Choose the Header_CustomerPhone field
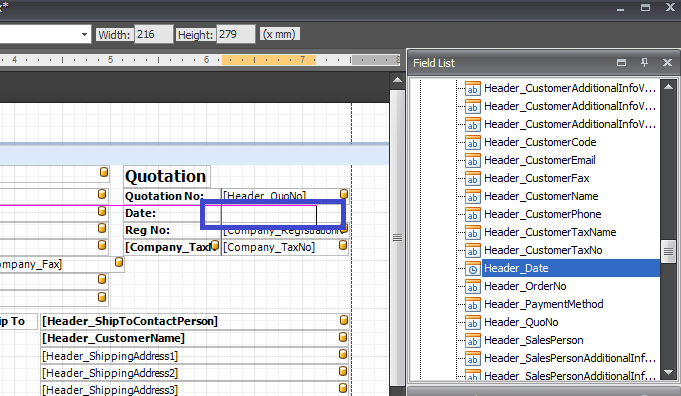This screenshot has width=681, height=396. [542, 214]
